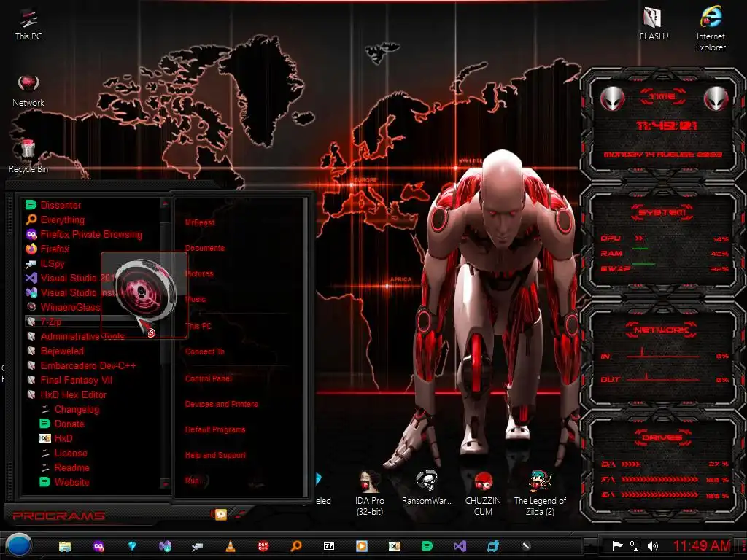Select The Legend of Zilda (2) icon

point(540,494)
